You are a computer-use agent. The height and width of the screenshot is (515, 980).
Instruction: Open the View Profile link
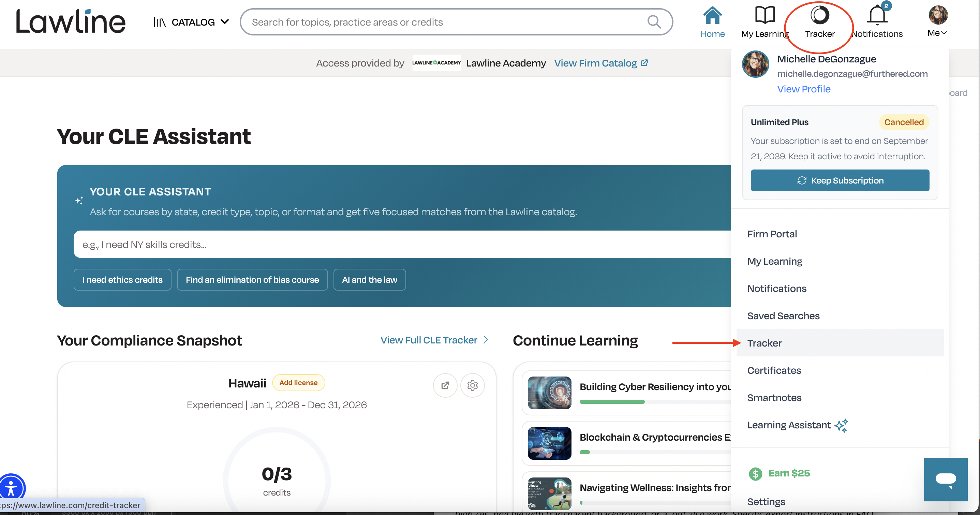(804, 89)
